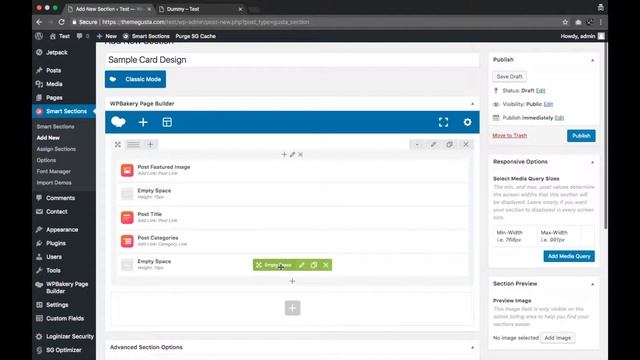Collapse the Publish panel
Image resolution: width=640 pixels, height=360 pixels.
point(592,60)
